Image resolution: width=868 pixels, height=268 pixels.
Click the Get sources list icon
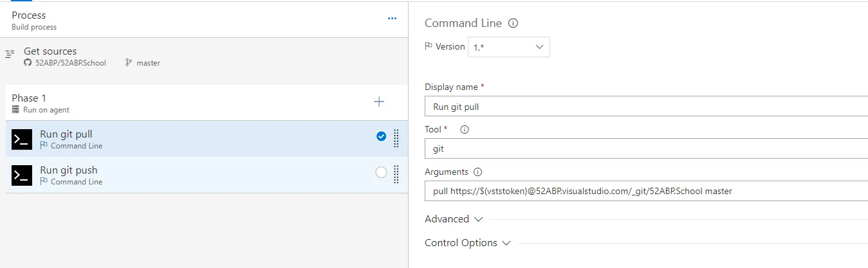click(x=10, y=54)
